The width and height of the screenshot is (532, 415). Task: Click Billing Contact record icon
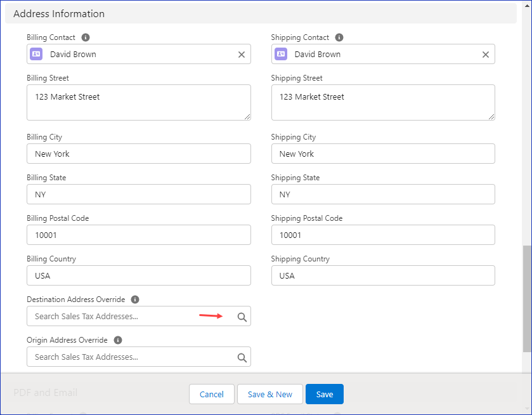[x=36, y=54]
